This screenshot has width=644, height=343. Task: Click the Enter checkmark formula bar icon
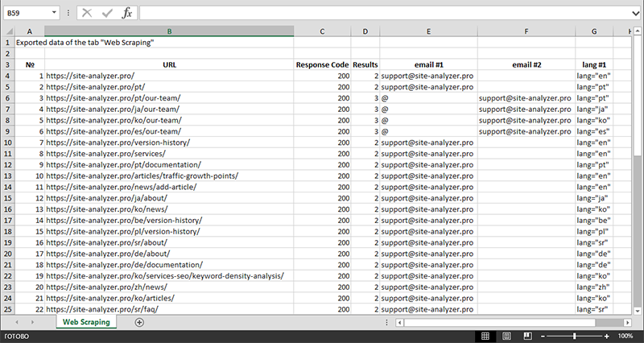[x=107, y=13]
